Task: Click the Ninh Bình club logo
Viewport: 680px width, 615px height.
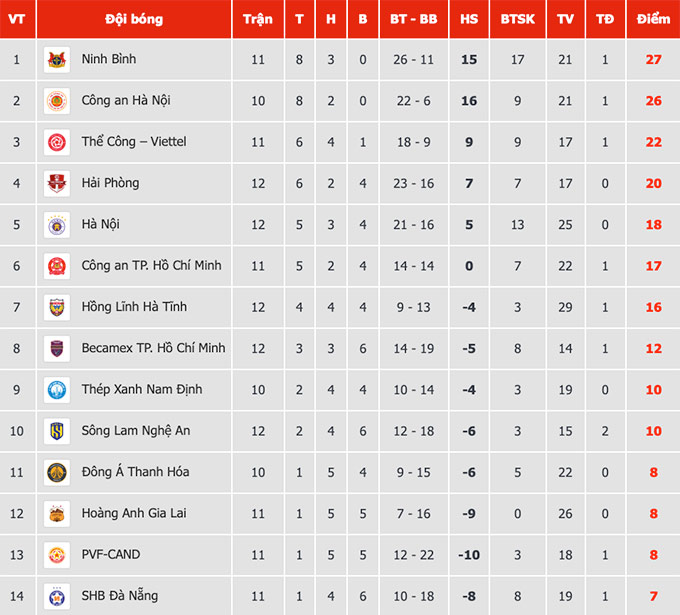Action: [57, 60]
